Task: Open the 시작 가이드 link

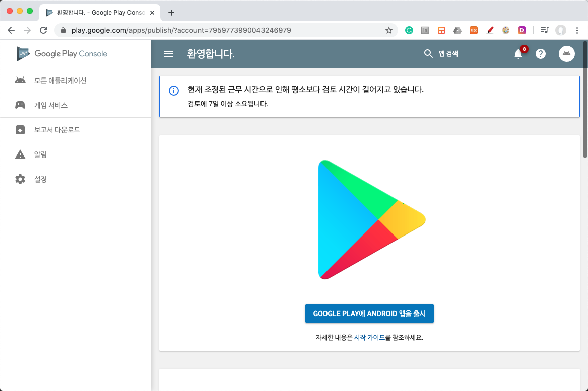Action: [369, 338]
